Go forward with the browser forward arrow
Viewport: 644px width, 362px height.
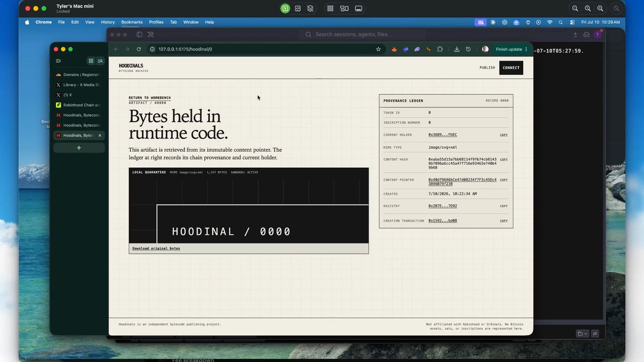tap(127, 49)
